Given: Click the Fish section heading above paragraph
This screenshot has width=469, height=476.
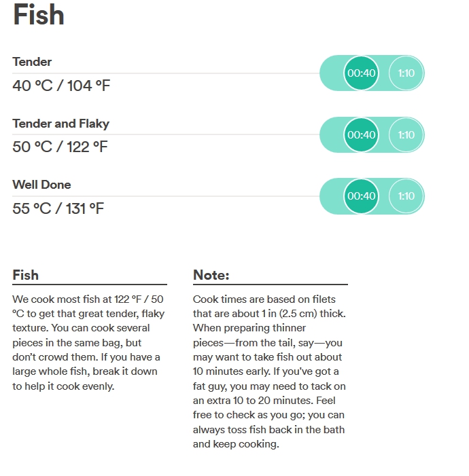Looking at the screenshot, I should click(26, 275).
